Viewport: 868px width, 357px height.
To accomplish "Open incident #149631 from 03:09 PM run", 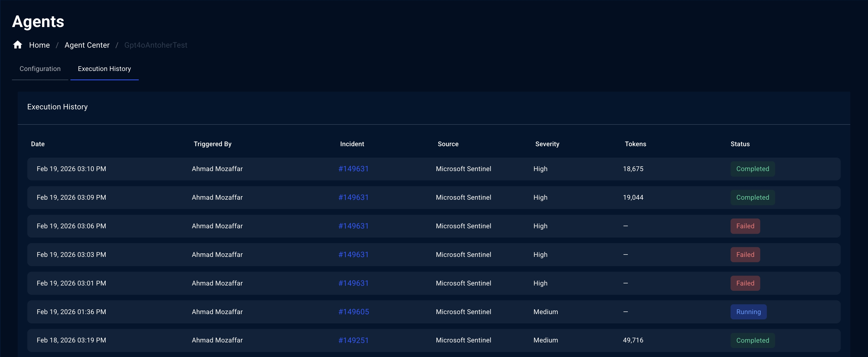I will tap(353, 198).
